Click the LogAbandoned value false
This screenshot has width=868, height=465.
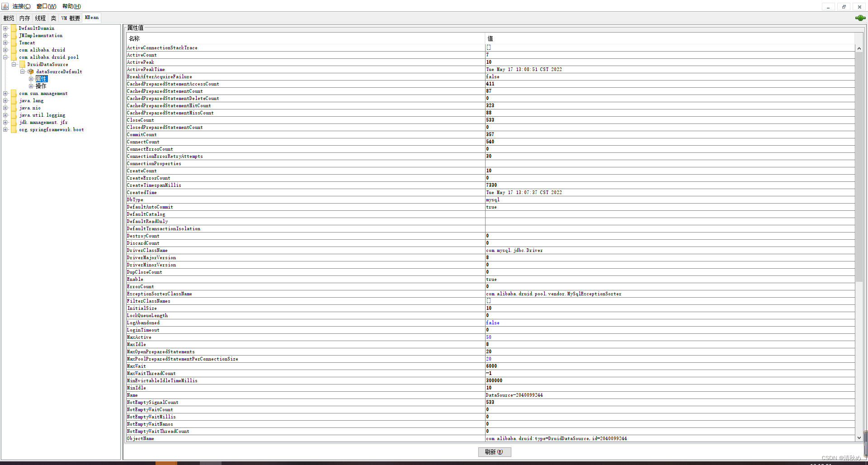click(x=493, y=323)
